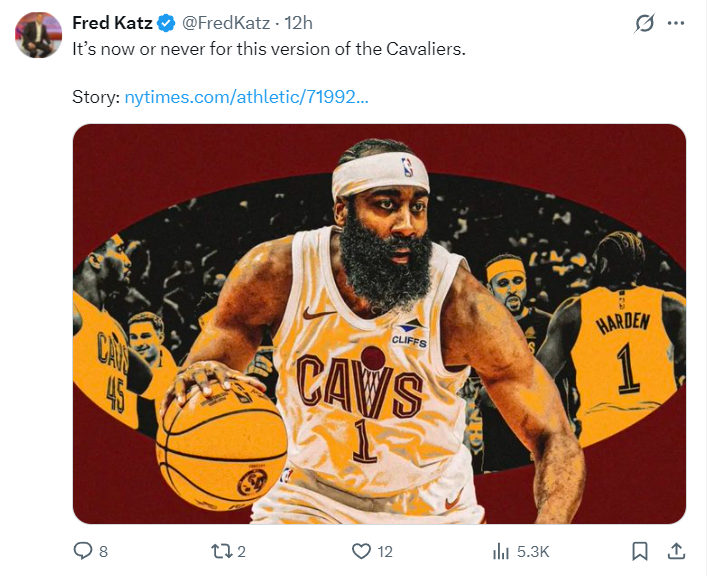This screenshot has width=708, height=576.
Task: Open the nytimes.com athletic story link
Action: (x=246, y=97)
